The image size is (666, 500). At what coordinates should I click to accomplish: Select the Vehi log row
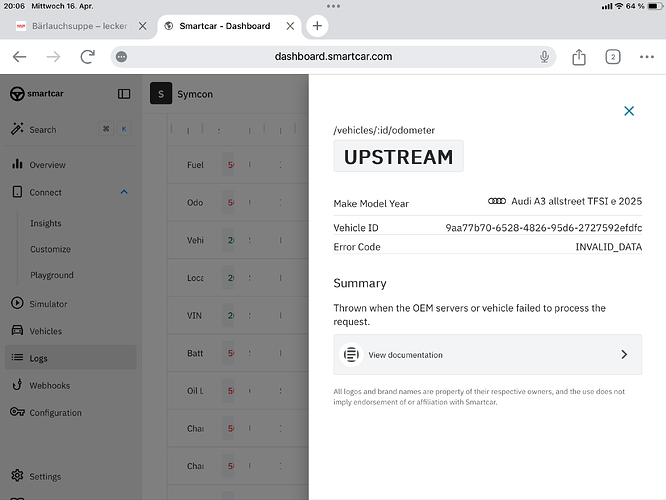[x=238, y=240]
